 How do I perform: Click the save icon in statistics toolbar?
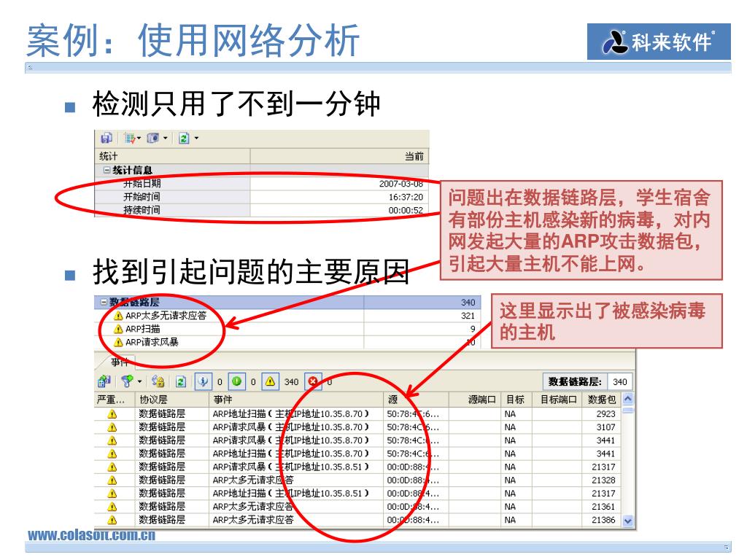107,138
